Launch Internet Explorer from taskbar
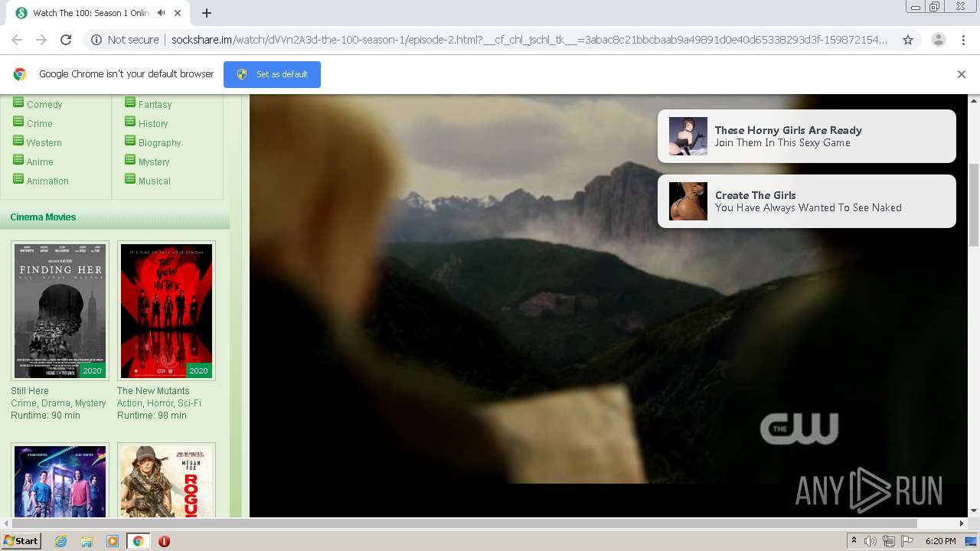This screenshot has width=980, height=551. [x=60, y=541]
